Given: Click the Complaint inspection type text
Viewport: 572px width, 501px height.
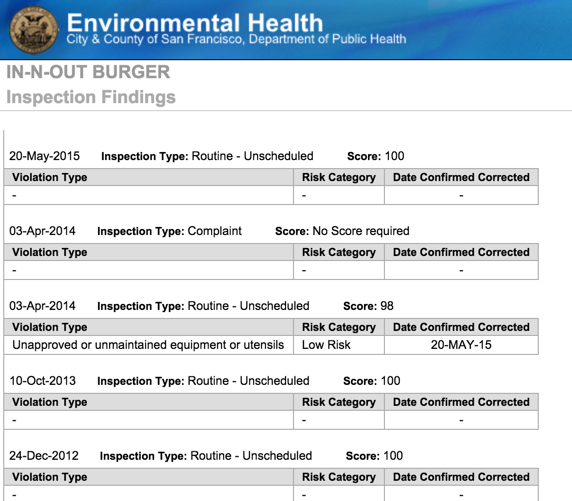Looking at the screenshot, I should tap(214, 231).
